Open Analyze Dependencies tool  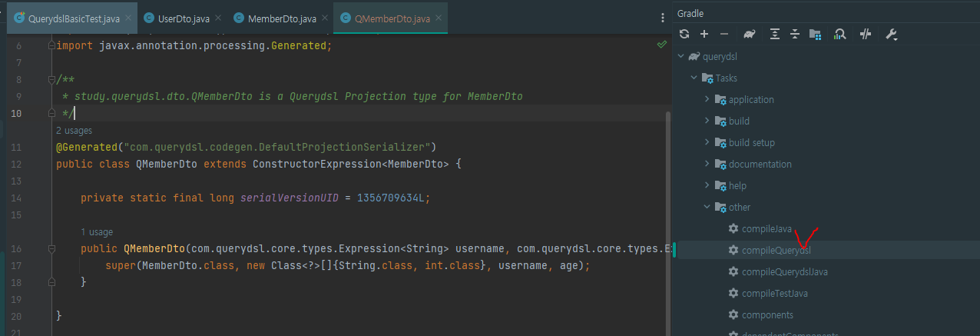839,34
